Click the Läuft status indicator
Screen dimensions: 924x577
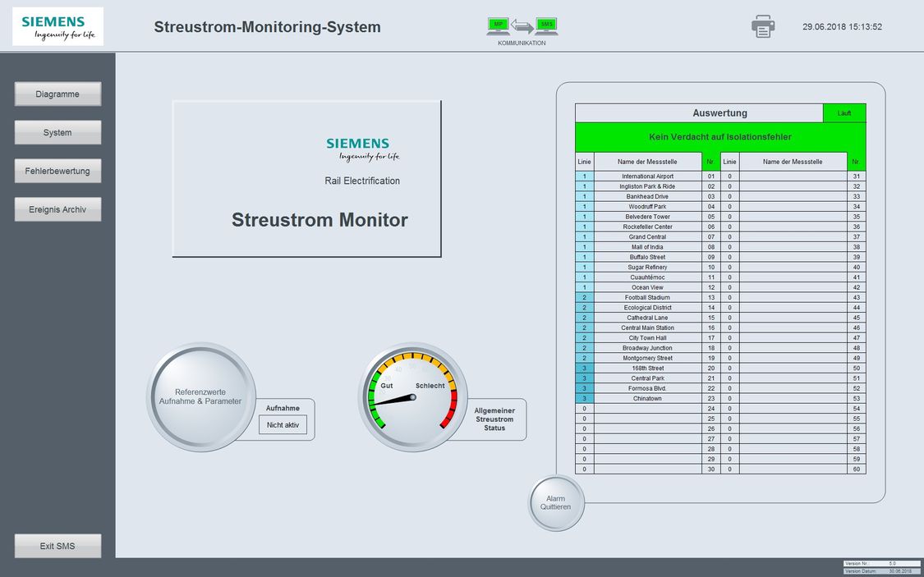844,113
